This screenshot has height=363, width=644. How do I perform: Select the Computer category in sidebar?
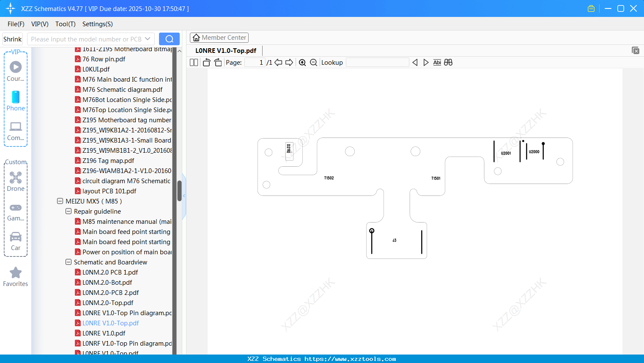pos(16,131)
